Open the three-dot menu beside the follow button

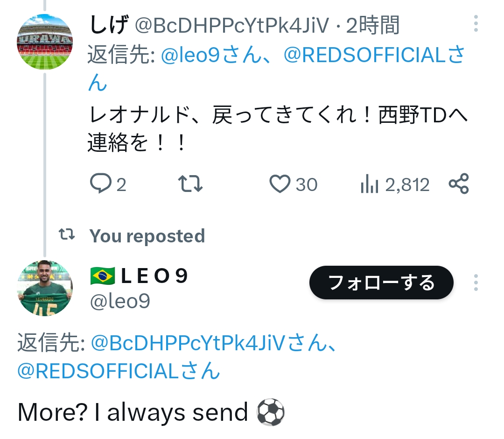[x=476, y=283]
